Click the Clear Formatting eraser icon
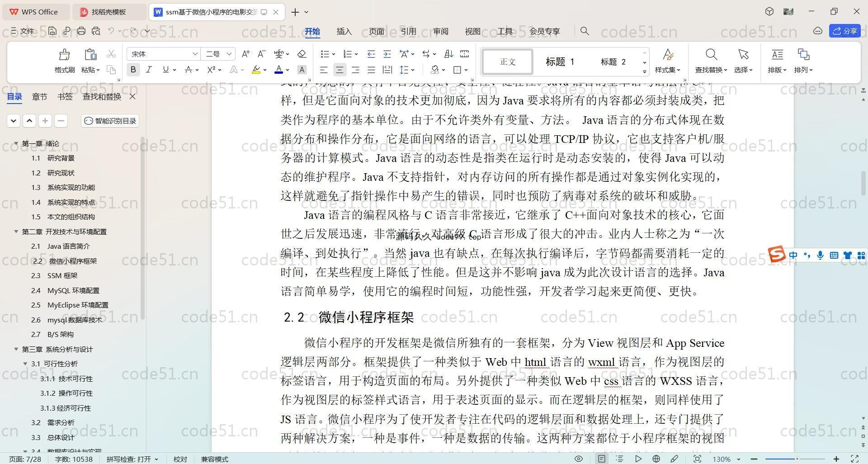Viewport: 868px width, 464px height. click(x=302, y=54)
